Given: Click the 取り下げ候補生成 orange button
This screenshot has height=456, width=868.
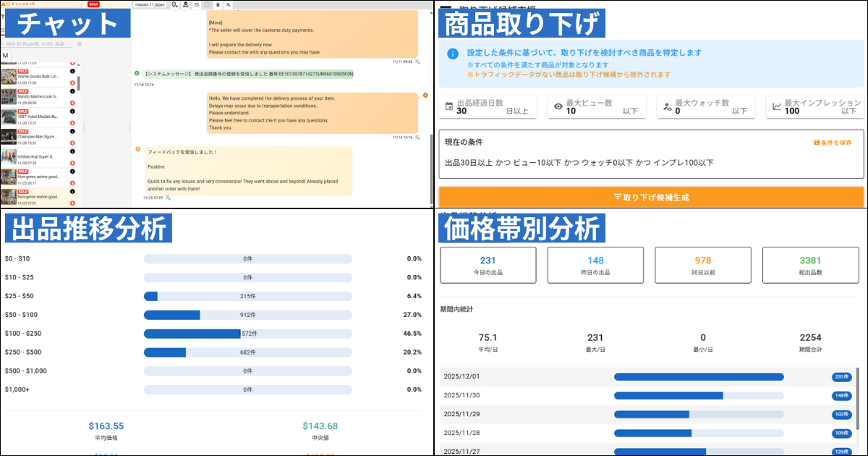Looking at the screenshot, I should point(651,197).
